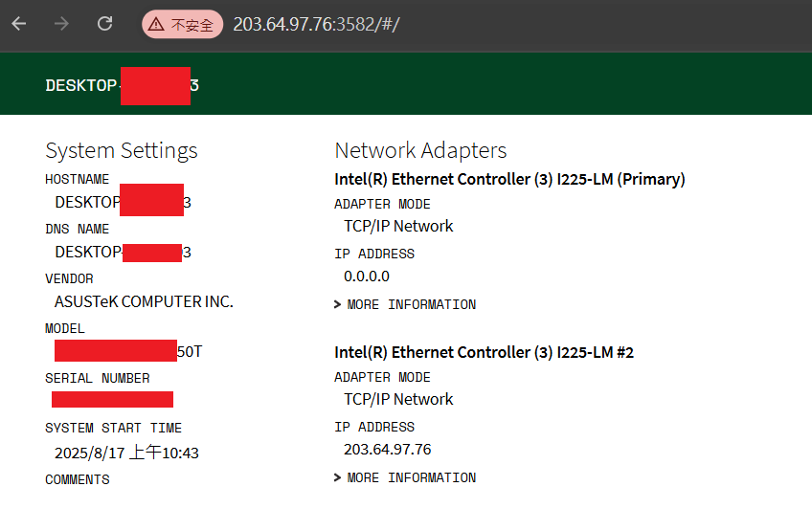
Task: Click the system start time value
Action: tap(126, 453)
